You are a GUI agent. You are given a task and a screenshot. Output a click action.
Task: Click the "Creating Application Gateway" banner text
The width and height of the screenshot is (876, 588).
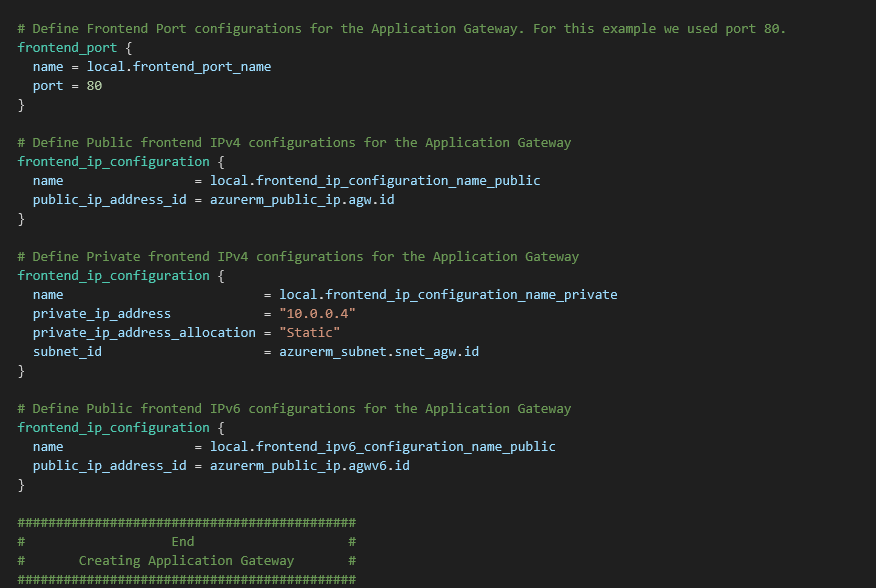tap(186, 561)
